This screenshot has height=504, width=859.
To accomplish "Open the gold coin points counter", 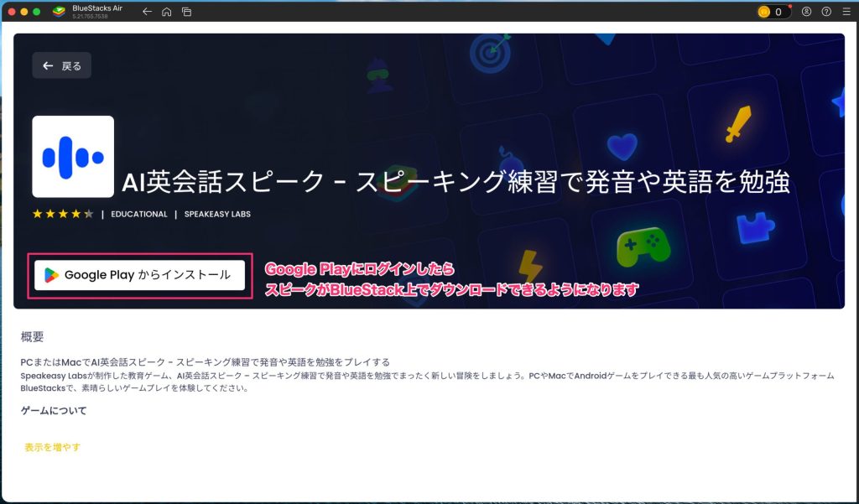I will coord(773,12).
